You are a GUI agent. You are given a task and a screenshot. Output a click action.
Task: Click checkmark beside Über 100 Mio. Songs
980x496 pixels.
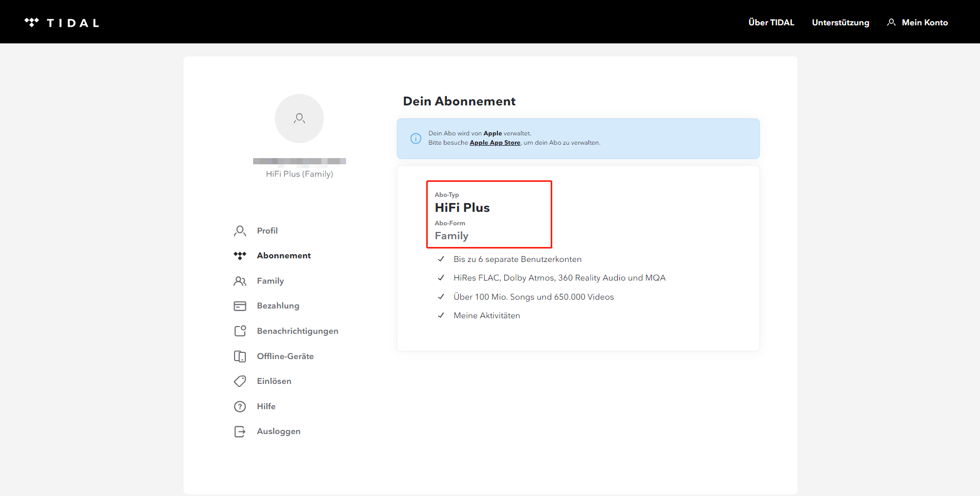click(441, 297)
